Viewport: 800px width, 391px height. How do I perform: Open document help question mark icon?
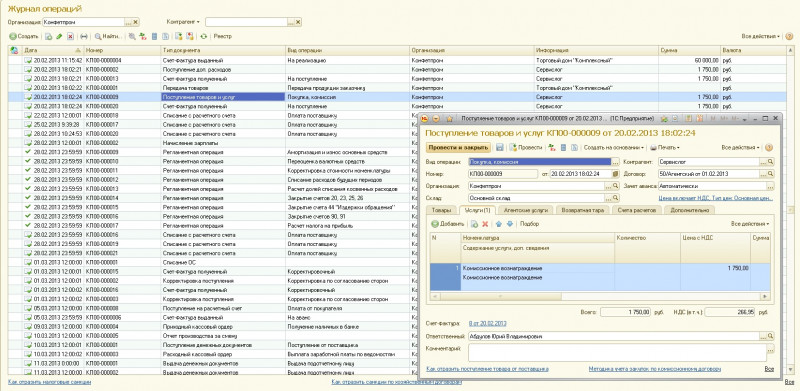[768, 148]
